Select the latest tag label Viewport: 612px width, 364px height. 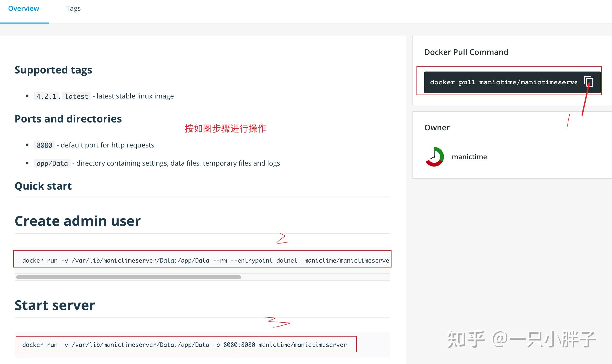click(76, 96)
